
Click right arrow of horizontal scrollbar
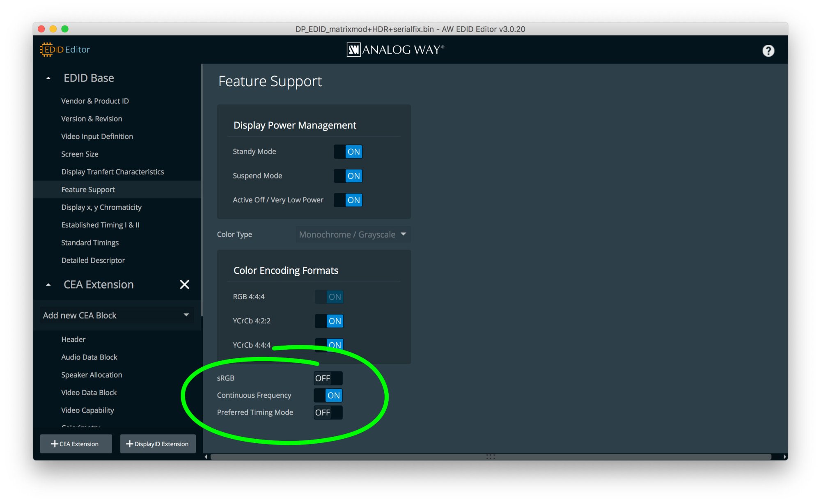pyautogui.click(x=784, y=457)
